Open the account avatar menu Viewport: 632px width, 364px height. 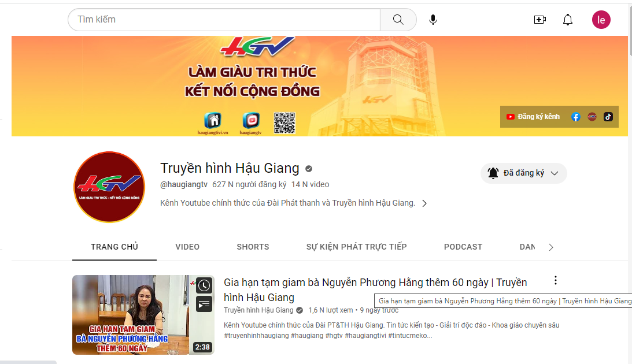tap(601, 19)
